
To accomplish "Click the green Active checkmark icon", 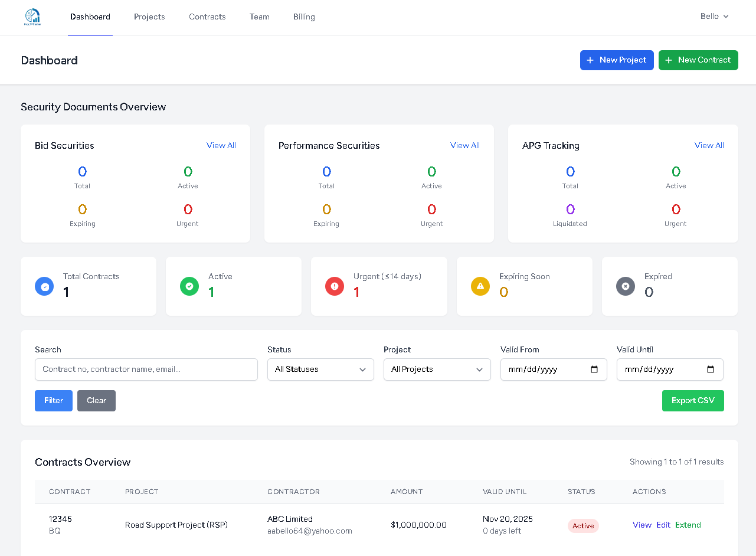I will (x=189, y=286).
